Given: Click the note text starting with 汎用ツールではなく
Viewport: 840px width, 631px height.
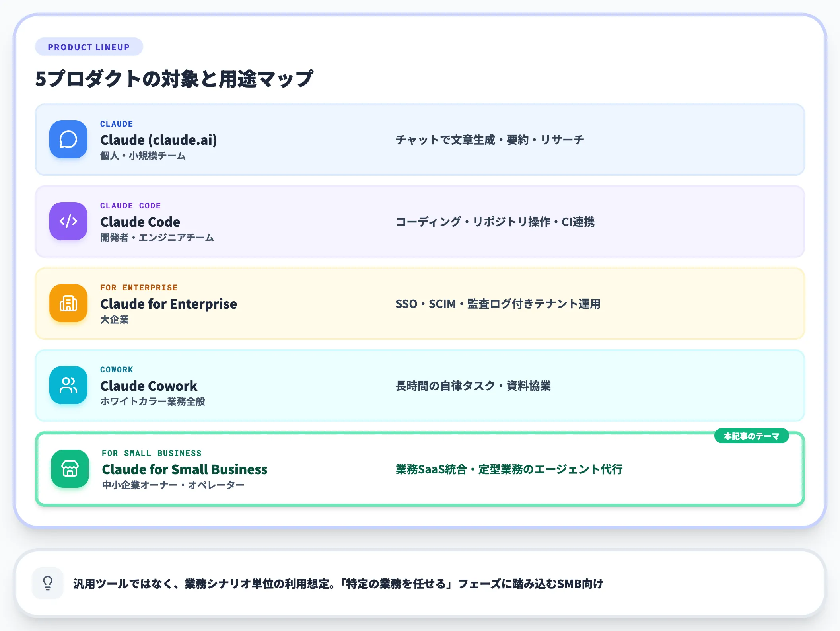Looking at the screenshot, I should click(x=338, y=584).
